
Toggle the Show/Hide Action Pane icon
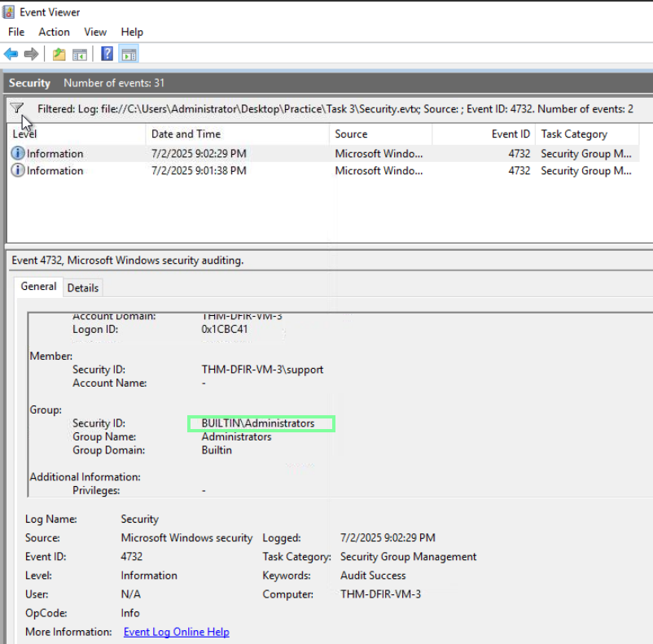pyautogui.click(x=129, y=55)
